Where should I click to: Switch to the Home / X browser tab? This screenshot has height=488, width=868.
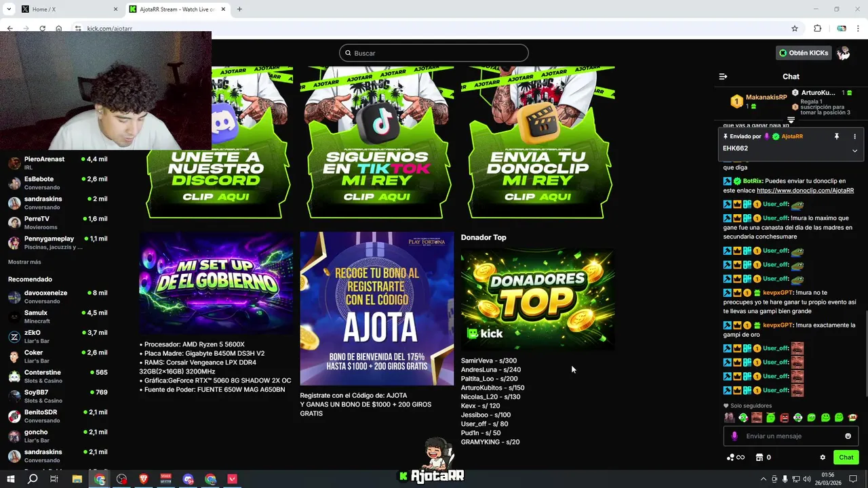(68, 9)
